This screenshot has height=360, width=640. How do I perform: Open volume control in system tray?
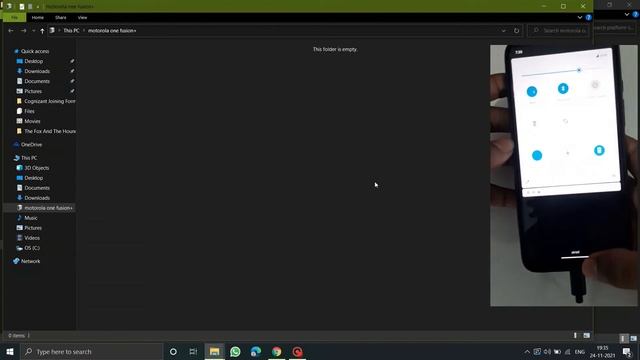click(x=547, y=352)
